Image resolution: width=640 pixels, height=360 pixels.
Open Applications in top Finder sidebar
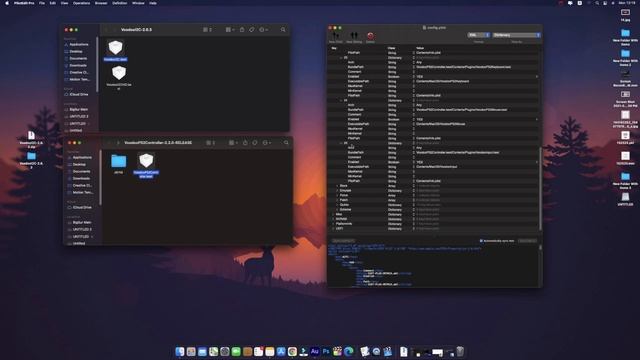pyautogui.click(x=76, y=44)
